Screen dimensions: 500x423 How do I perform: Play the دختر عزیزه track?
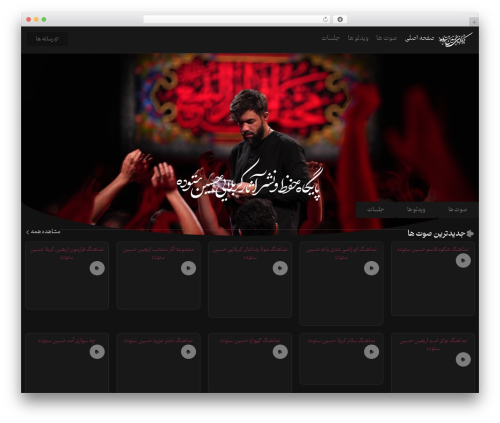pyautogui.click(x=188, y=352)
